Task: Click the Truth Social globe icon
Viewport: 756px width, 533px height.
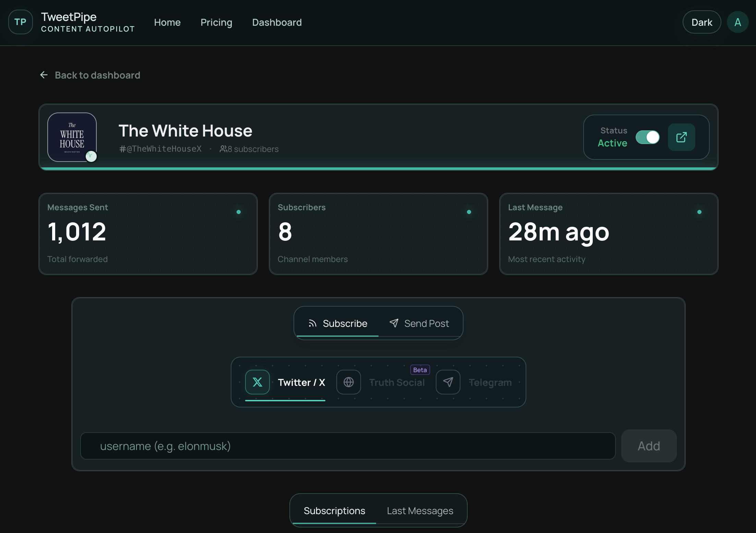Action: click(x=349, y=382)
